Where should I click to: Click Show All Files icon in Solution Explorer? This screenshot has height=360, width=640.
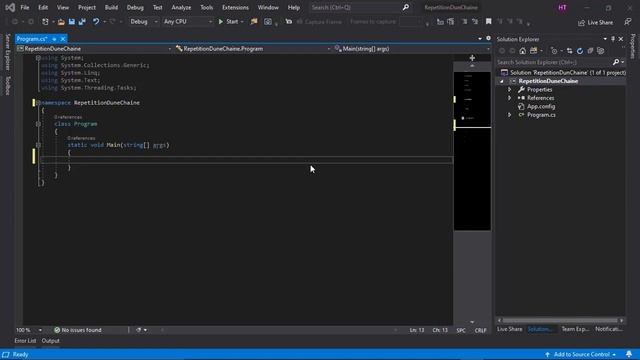click(x=600, y=51)
